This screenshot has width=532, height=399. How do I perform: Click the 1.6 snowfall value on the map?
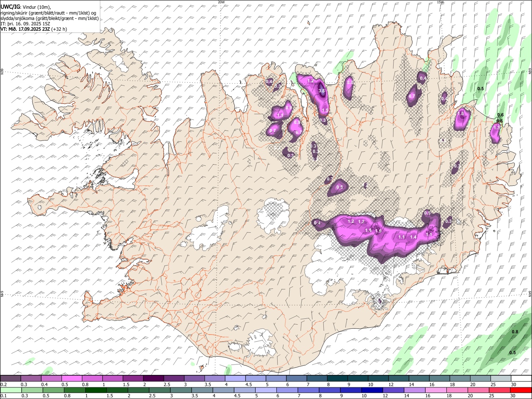click(378, 231)
